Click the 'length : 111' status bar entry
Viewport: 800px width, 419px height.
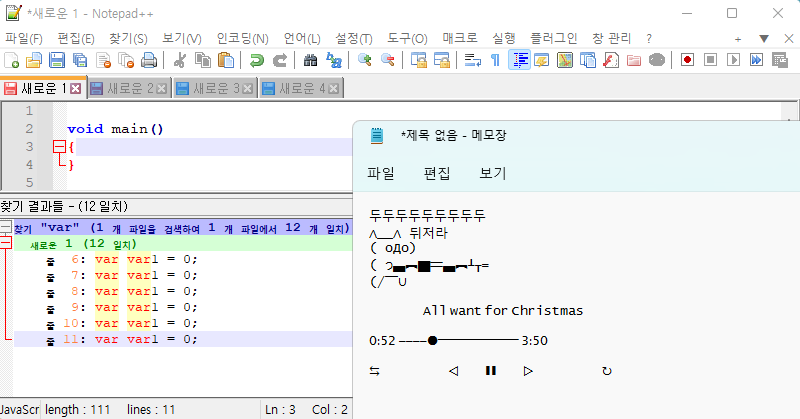78,410
